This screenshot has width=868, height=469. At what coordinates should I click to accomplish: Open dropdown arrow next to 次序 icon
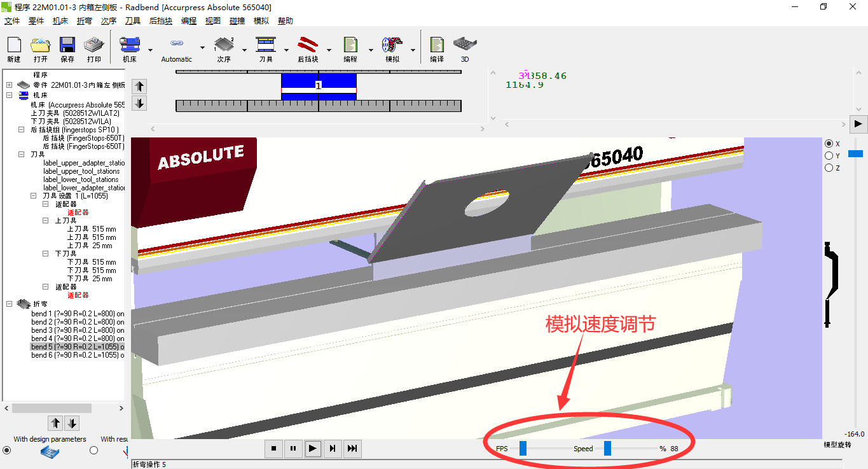[245, 50]
